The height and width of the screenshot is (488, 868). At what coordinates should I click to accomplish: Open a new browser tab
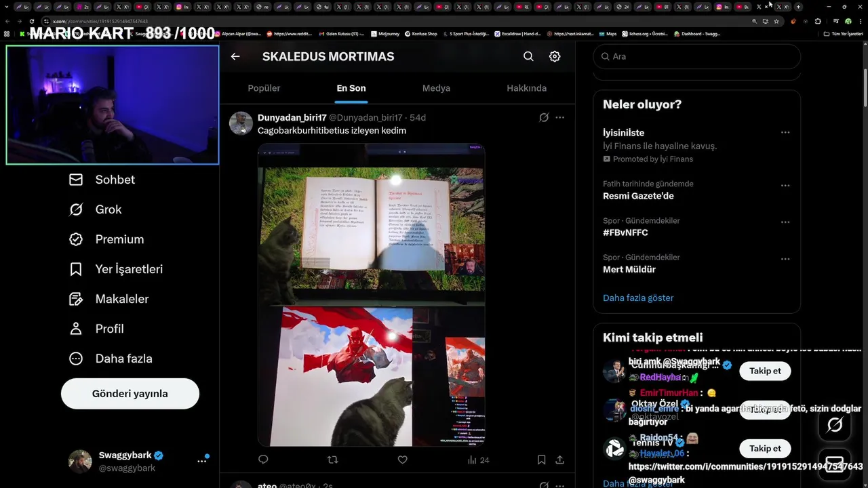(798, 7)
